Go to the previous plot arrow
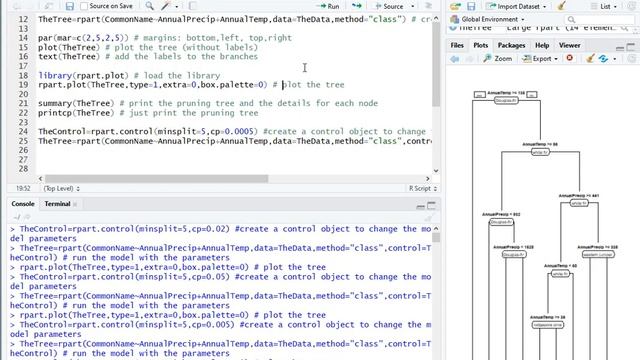Viewport: 640px width, 360px height. click(x=454, y=59)
